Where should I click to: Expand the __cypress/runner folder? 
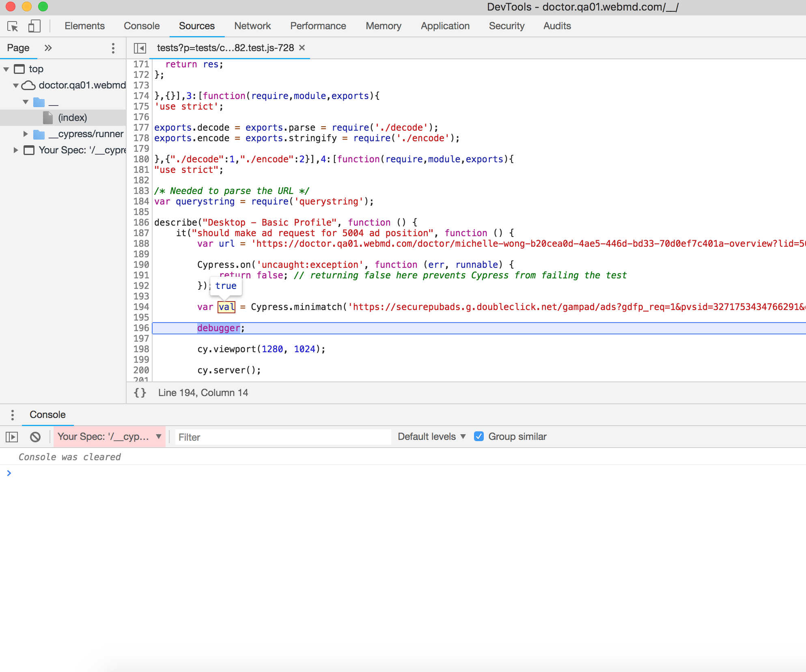click(x=26, y=134)
